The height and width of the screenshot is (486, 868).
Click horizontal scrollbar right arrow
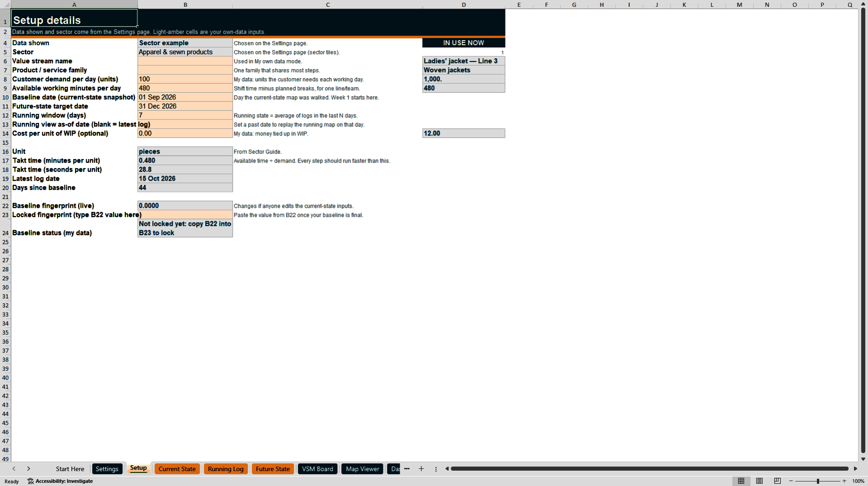pyautogui.click(x=855, y=469)
